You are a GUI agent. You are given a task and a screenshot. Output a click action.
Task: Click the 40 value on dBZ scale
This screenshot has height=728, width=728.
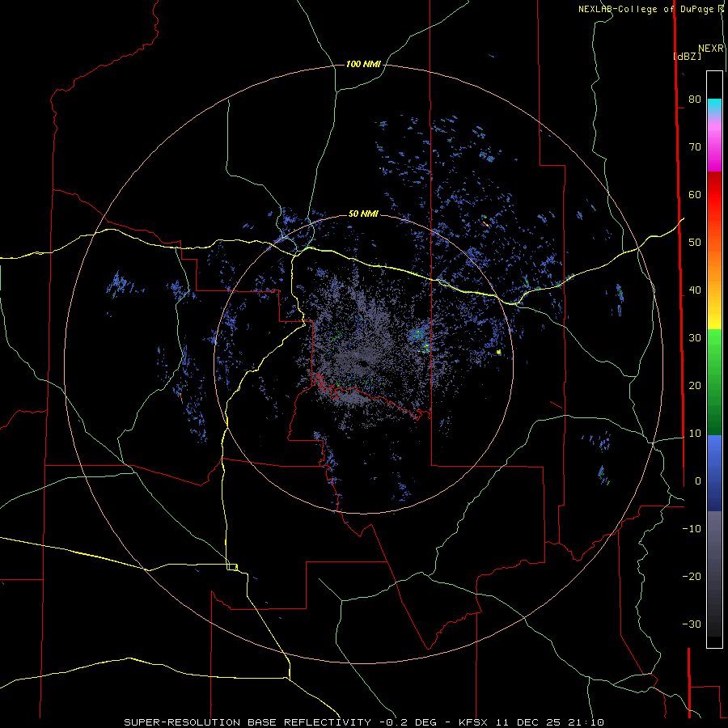695,290
